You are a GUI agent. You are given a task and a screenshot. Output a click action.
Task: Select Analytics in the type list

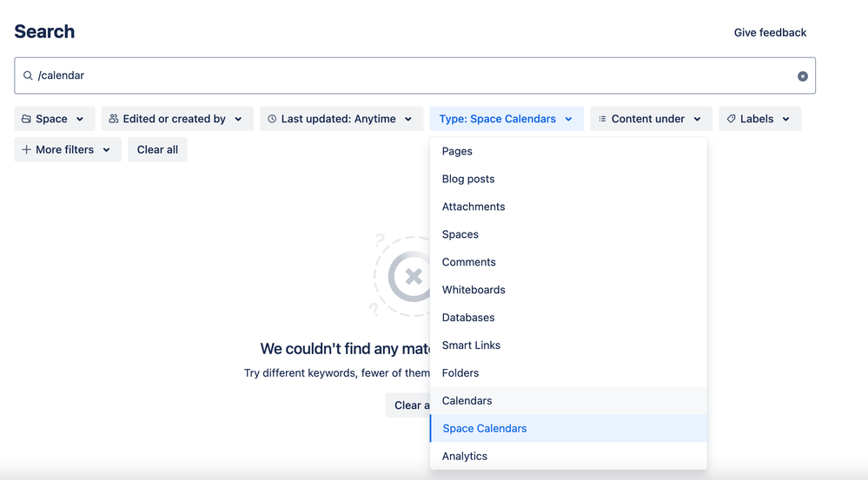click(568, 456)
